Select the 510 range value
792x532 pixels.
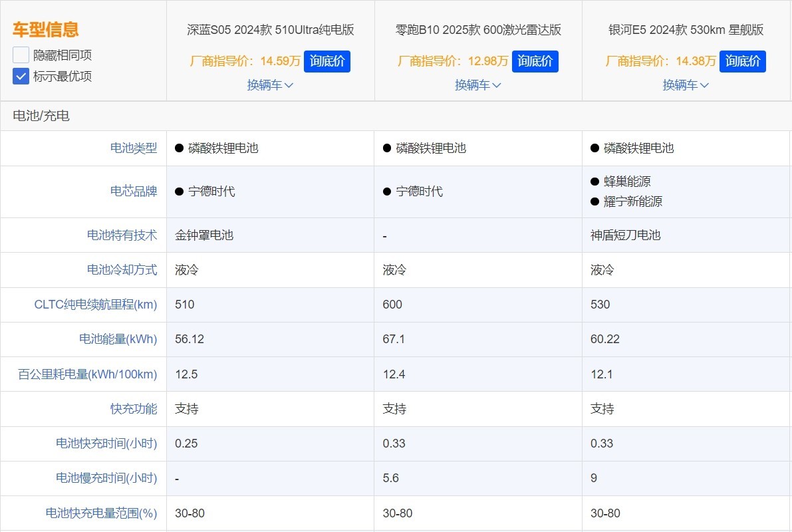(x=184, y=305)
